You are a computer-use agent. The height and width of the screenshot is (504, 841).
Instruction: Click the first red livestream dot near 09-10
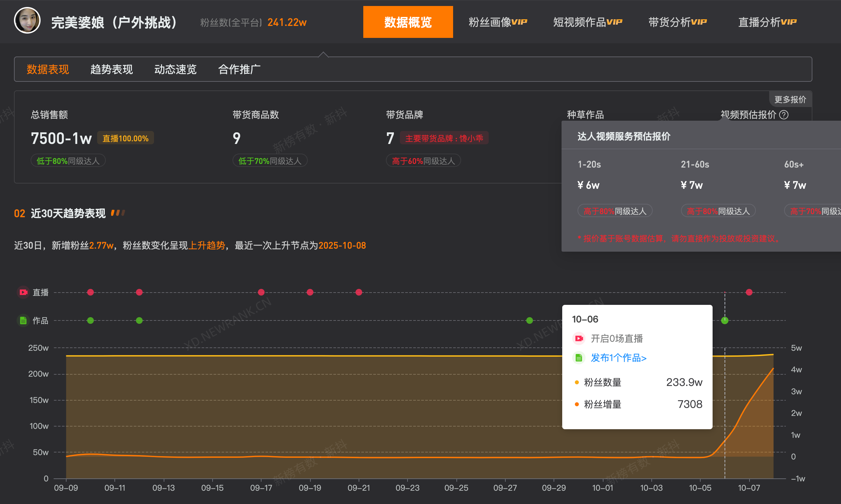tap(90, 292)
